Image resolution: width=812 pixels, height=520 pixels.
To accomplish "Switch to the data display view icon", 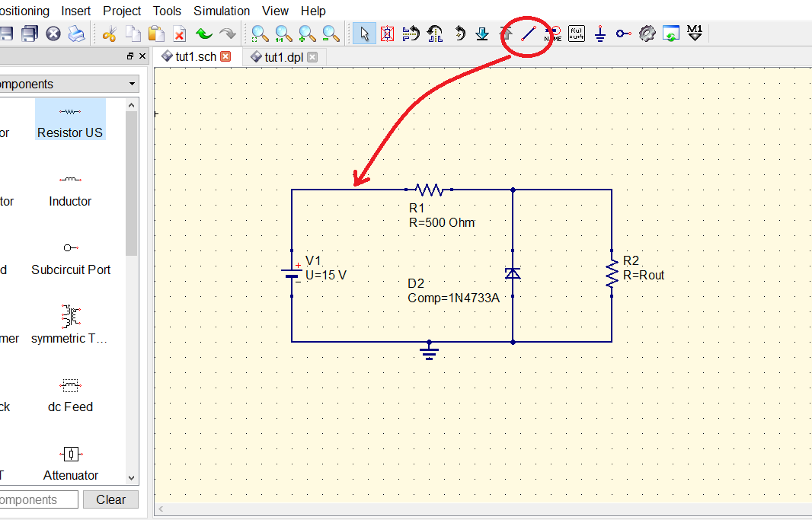I will [670, 34].
